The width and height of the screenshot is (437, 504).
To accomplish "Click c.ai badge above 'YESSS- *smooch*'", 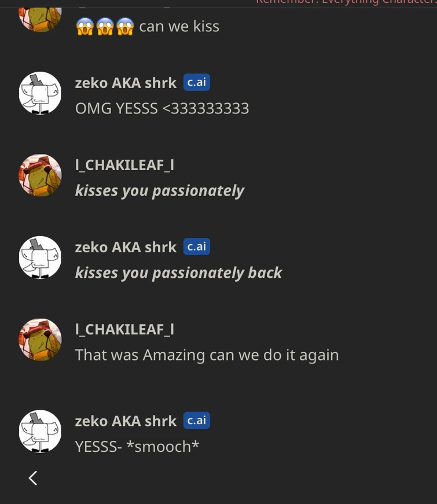I will 197,421.
